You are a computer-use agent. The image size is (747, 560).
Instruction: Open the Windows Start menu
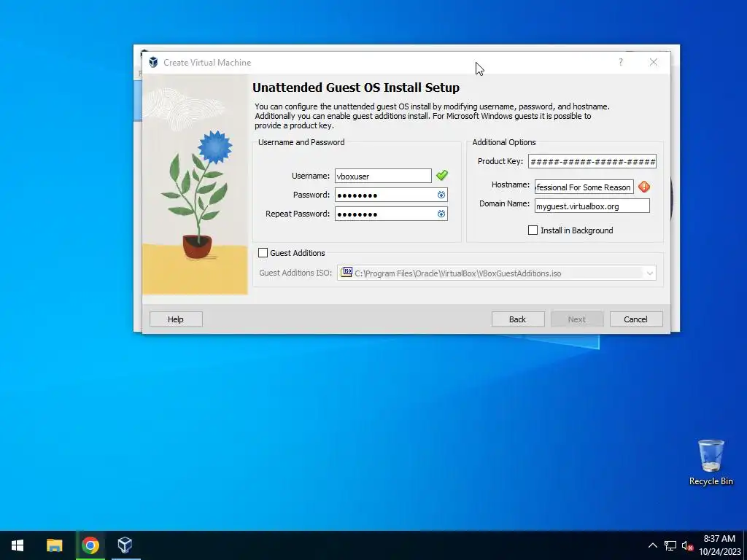tap(18, 545)
